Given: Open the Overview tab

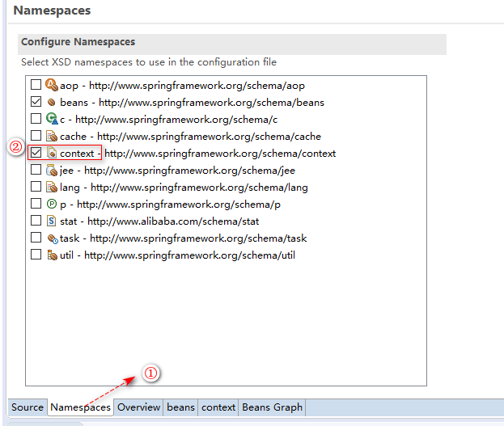Looking at the screenshot, I should click(138, 407).
